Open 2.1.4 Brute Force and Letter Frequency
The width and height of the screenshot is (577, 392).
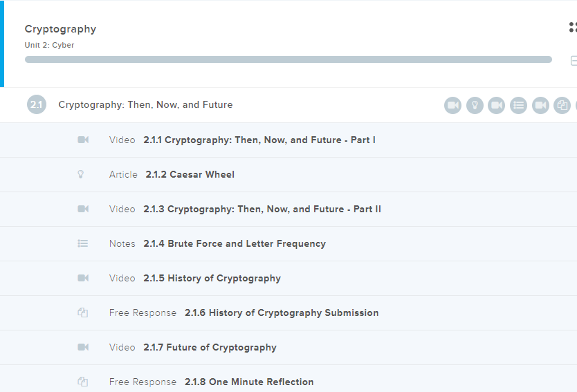coord(235,243)
